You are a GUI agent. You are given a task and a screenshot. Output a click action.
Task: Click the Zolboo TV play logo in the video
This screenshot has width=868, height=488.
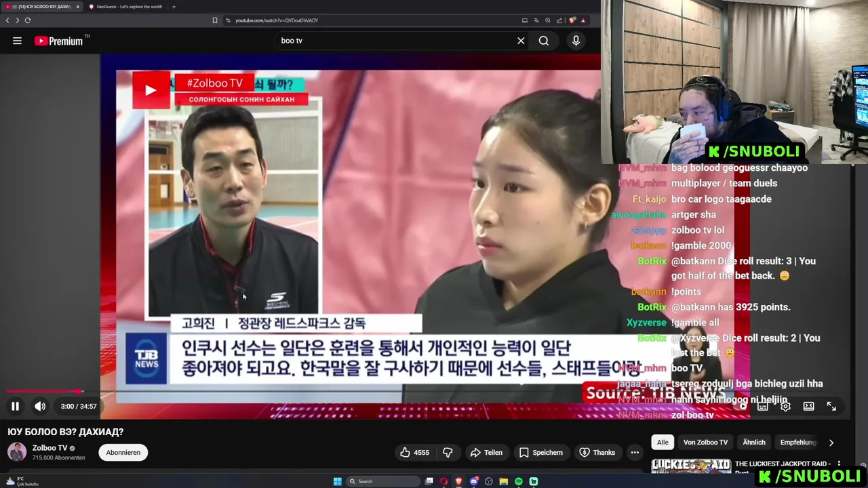[151, 90]
